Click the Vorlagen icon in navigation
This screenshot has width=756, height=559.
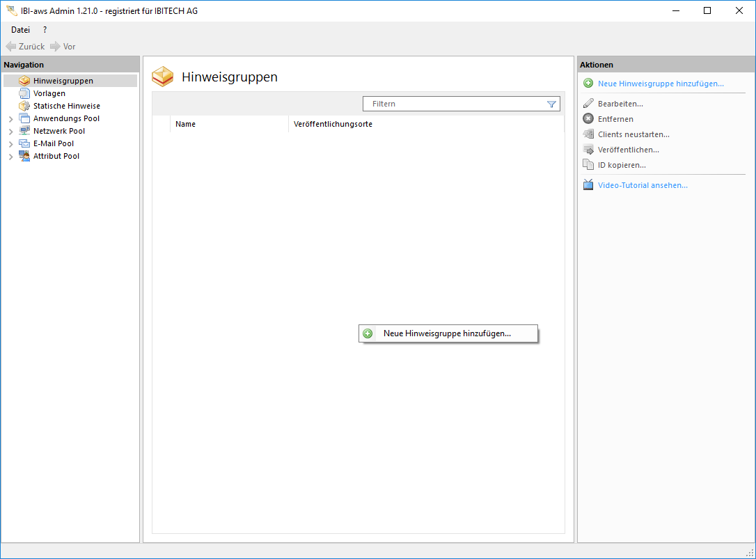(x=24, y=93)
